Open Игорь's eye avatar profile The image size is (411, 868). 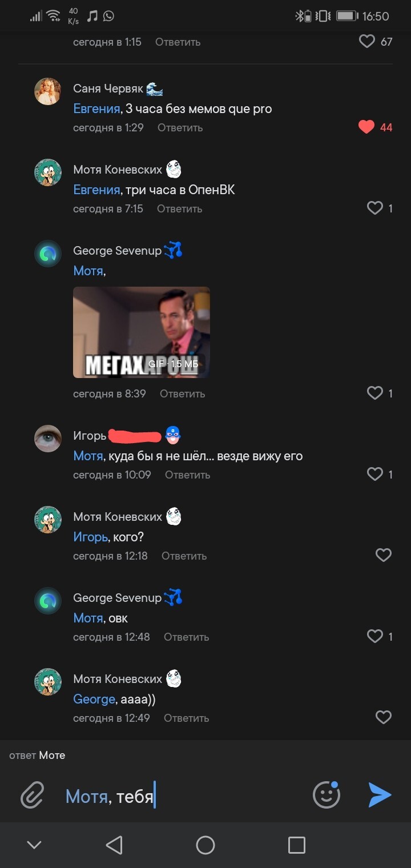point(48,438)
